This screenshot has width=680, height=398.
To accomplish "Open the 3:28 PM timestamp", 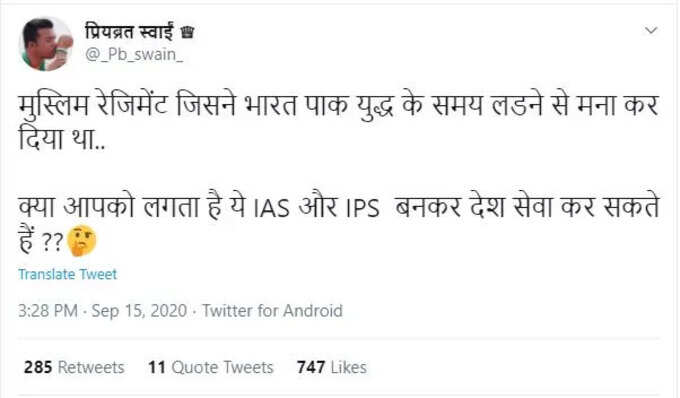I will pyautogui.click(x=48, y=311).
